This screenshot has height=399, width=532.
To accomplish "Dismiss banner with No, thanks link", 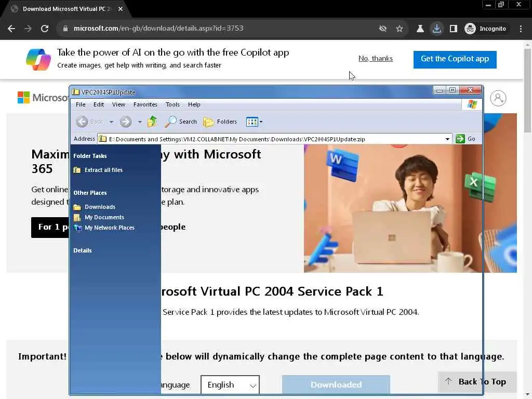I will click(376, 58).
